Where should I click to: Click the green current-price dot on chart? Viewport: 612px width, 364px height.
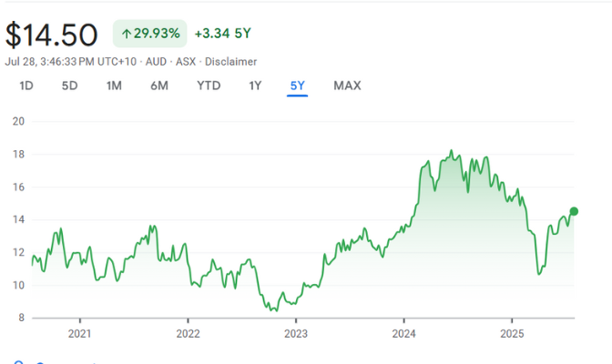coord(574,211)
